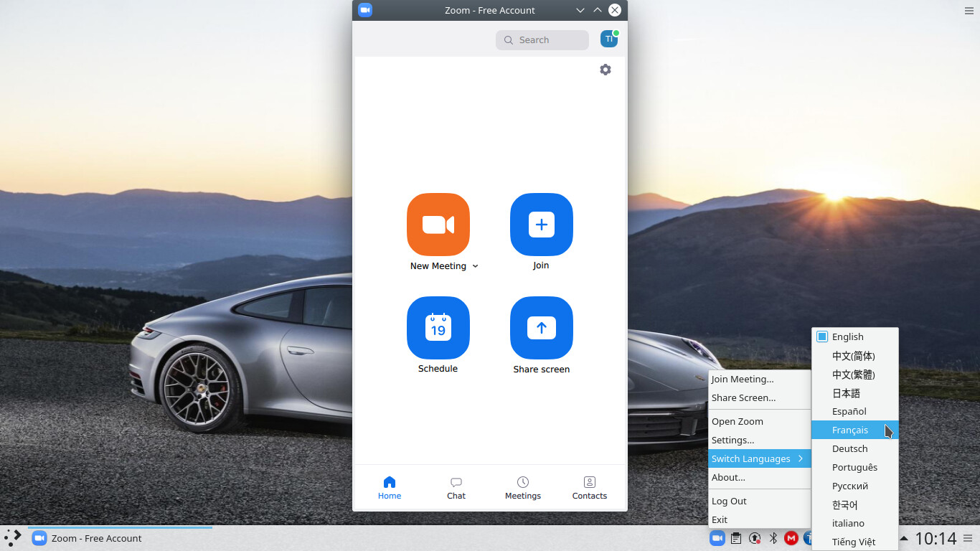Show hidden system tray icons arrow
Viewport: 980px width, 551px height.
click(x=904, y=538)
